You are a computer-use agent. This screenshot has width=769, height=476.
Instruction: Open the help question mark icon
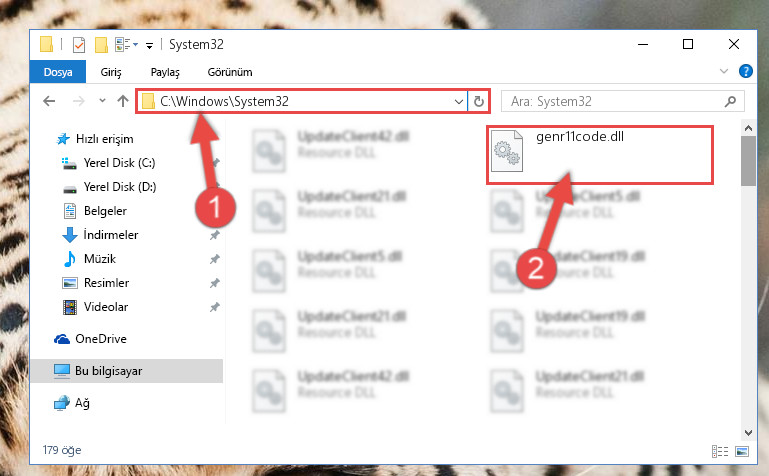[745, 72]
